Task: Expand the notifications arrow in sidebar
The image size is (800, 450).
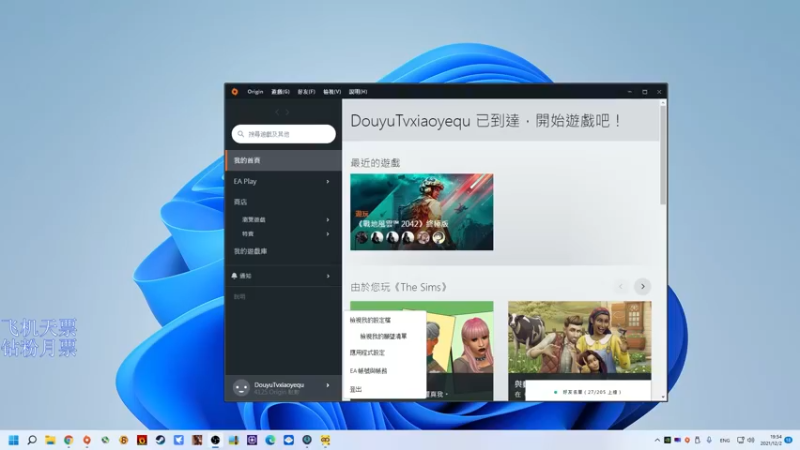Action: 328,276
